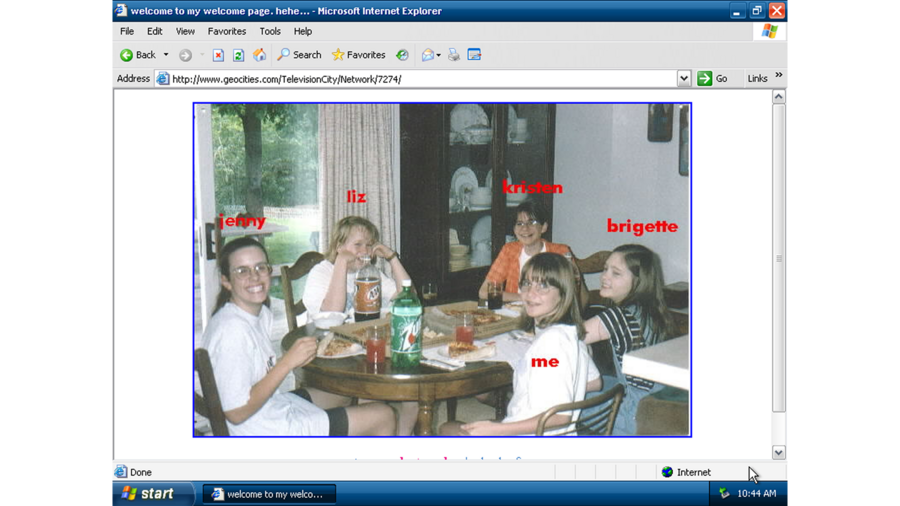Expand the Links toolbar chevron
Screen dimensions: 900x506
[x=779, y=77]
